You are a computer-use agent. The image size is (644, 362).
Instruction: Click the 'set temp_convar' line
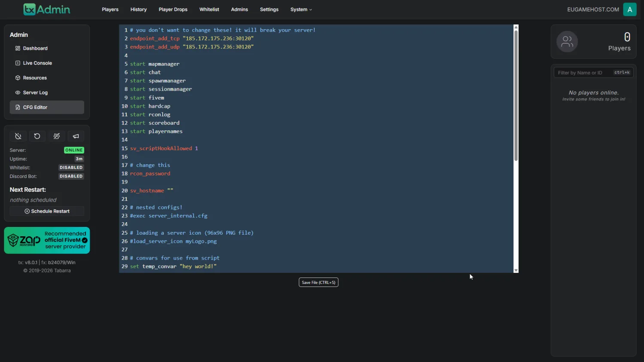[173, 266]
